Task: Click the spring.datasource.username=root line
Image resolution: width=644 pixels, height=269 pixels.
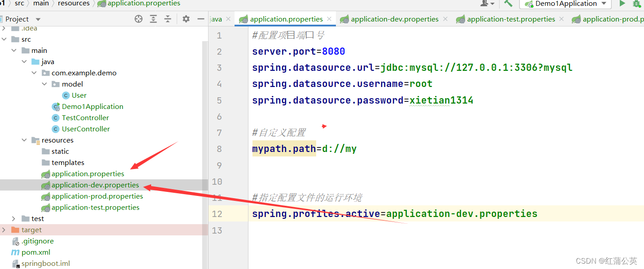Action: pos(342,84)
